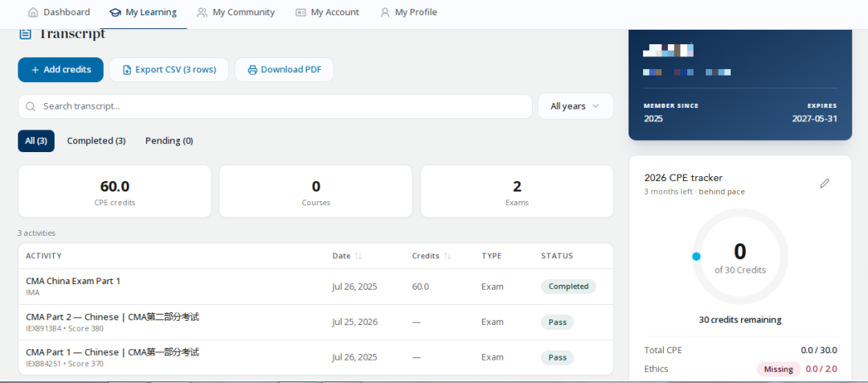Click the behind pace label
Screen dimensions: 868x383
[722, 191]
